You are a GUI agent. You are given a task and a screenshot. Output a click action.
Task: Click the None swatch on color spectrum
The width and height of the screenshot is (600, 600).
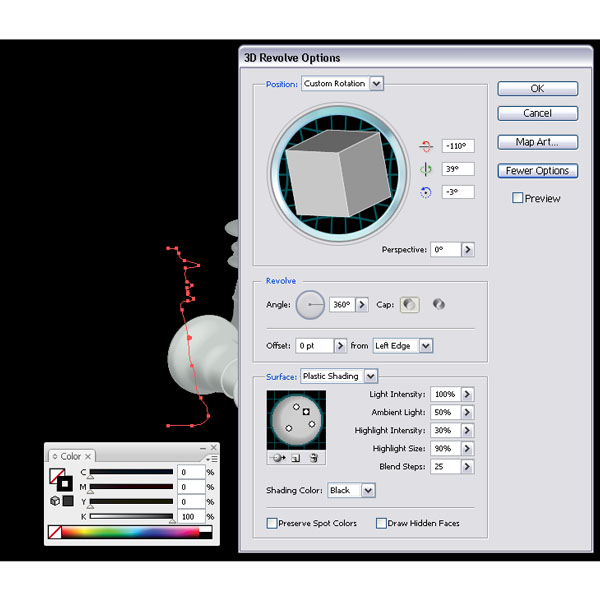[x=55, y=532]
